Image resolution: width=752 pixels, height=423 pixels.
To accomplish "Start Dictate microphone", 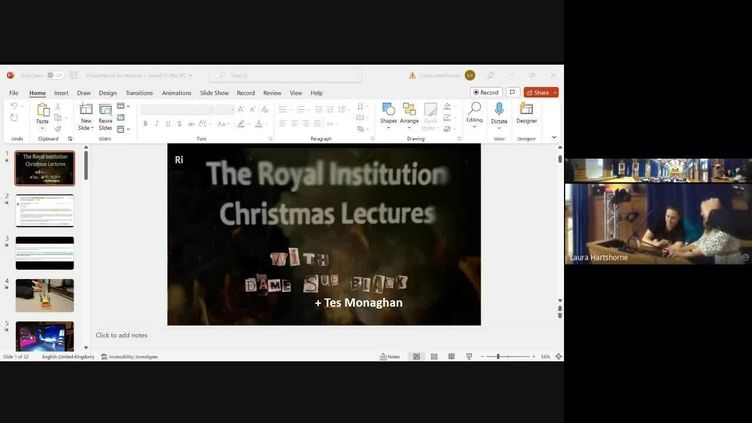I will (499, 115).
